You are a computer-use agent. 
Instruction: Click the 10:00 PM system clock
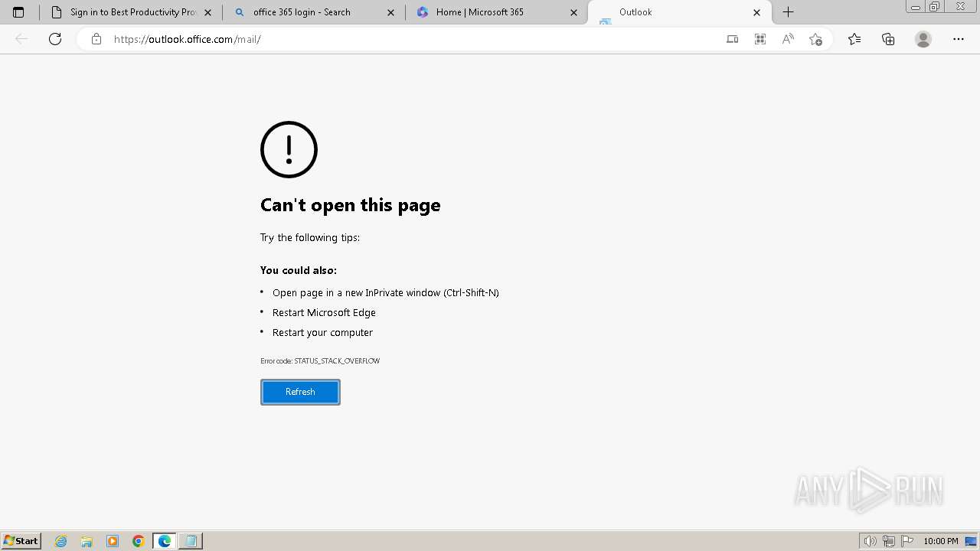click(941, 541)
